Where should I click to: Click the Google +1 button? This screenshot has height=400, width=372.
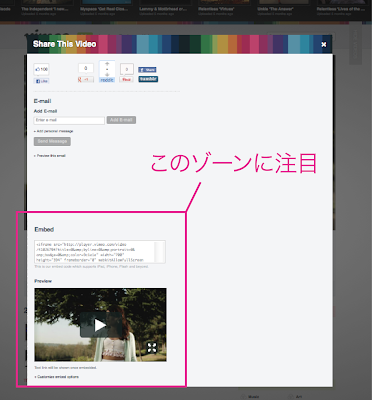pyautogui.click(x=86, y=79)
